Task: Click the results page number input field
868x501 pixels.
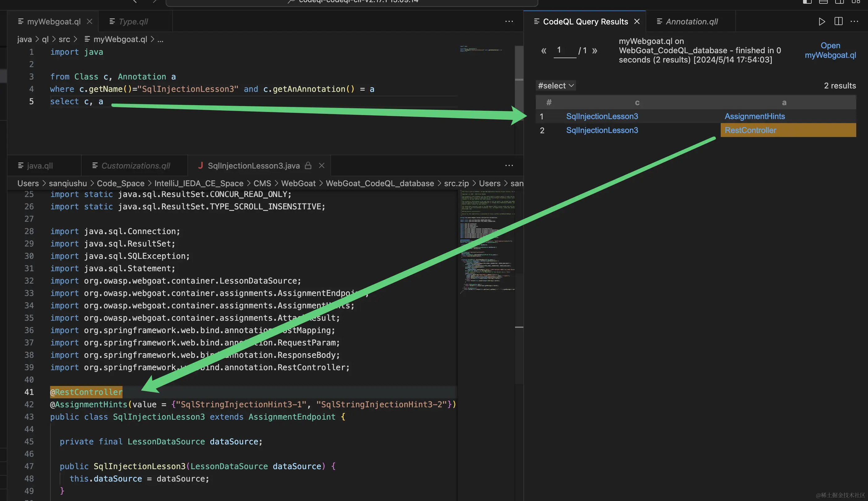Action: pos(565,51)
